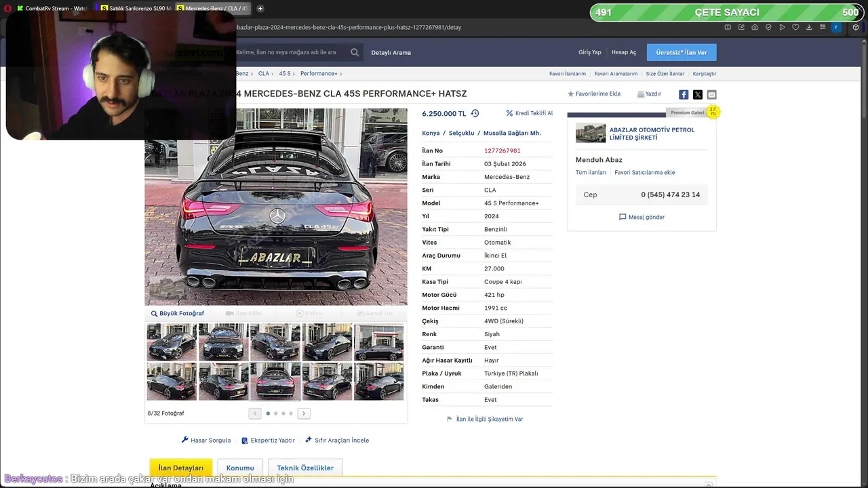Open the main car photo

click(276, 207)
